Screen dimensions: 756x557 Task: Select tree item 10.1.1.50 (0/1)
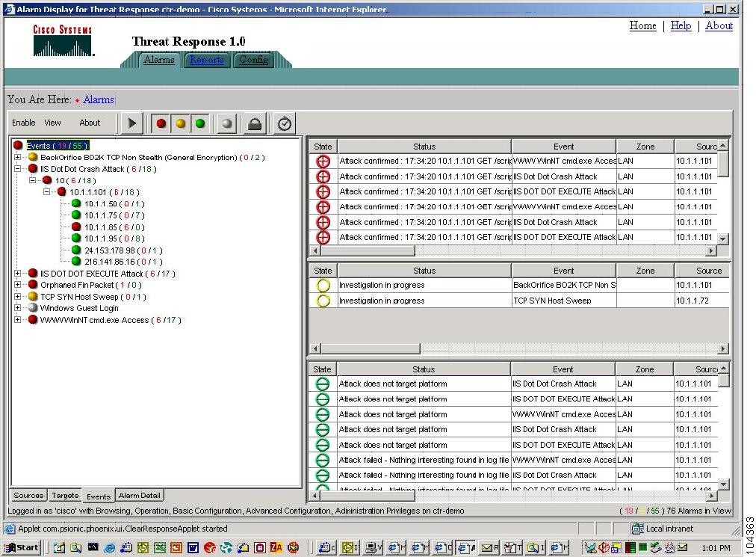click(x=114, y=203)
